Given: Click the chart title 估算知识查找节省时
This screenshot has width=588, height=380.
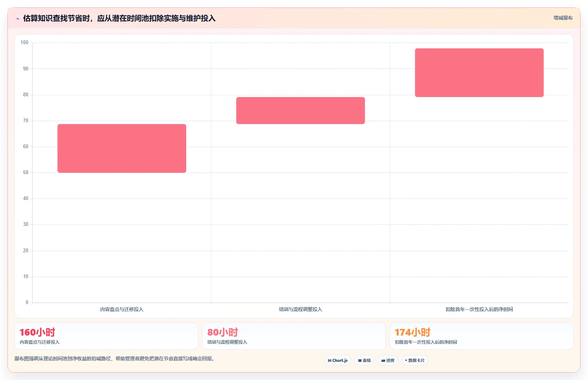Looking at the screenshot, I should 119,18.
